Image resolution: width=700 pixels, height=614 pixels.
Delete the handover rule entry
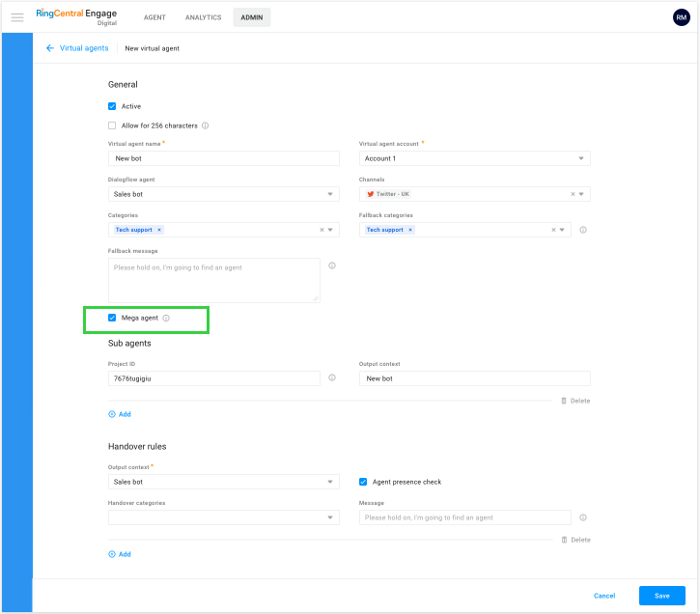pos(575,540)
